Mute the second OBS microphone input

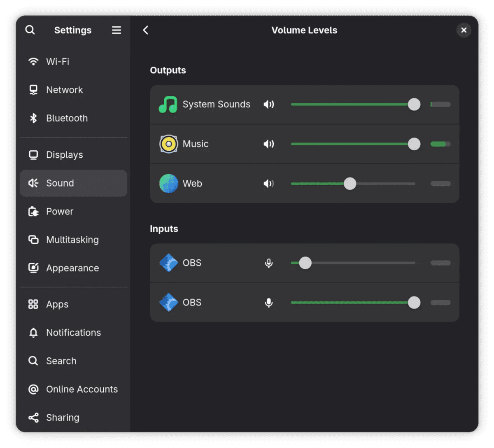269,303
